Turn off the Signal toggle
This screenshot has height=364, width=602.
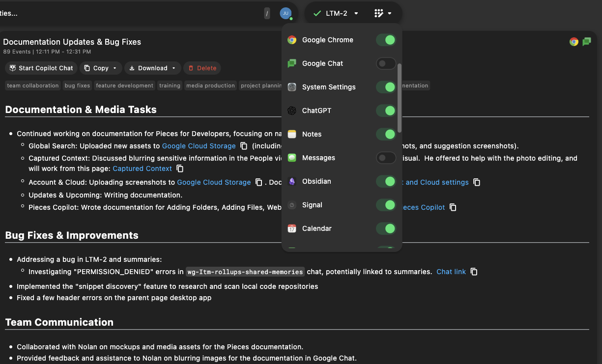point(386,205)
